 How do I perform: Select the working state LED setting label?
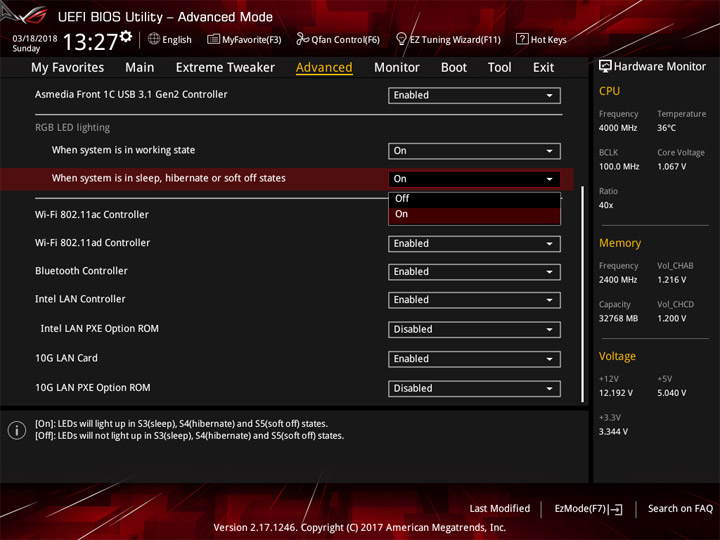click(123, 150)
